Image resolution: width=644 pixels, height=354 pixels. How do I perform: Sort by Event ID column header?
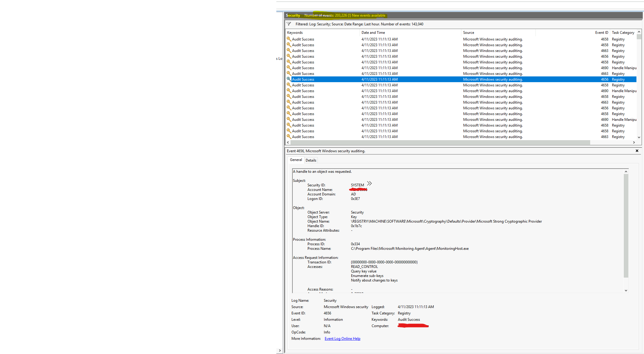pos(601,33)
